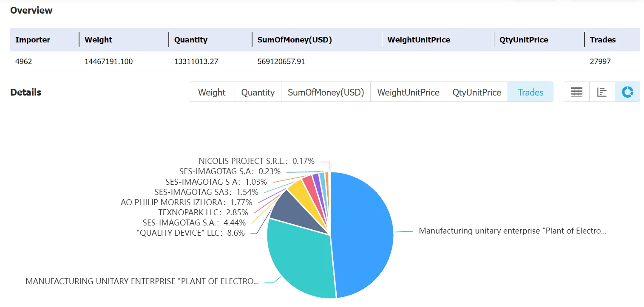Screen dimensions: 644x307
Task: Click the Importer column header
Action: (x=33, y=40)
